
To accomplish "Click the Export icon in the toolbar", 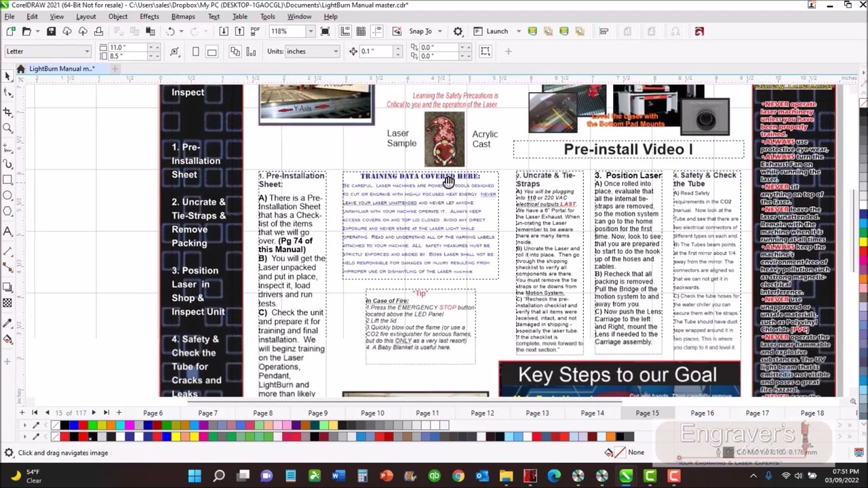I will pyautogui.click(x=239, y=31).
